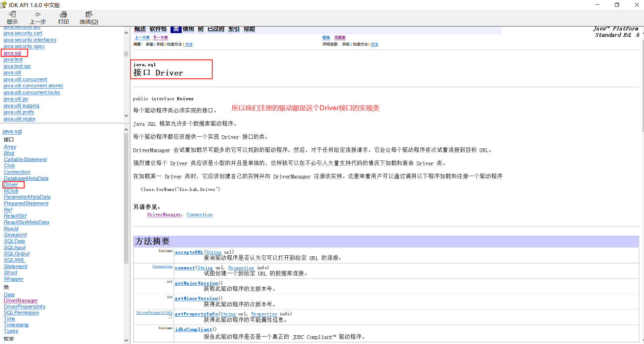Open the getPropertyInfo method link
This screenshot has height=344, width=644.
click(196, 314)
